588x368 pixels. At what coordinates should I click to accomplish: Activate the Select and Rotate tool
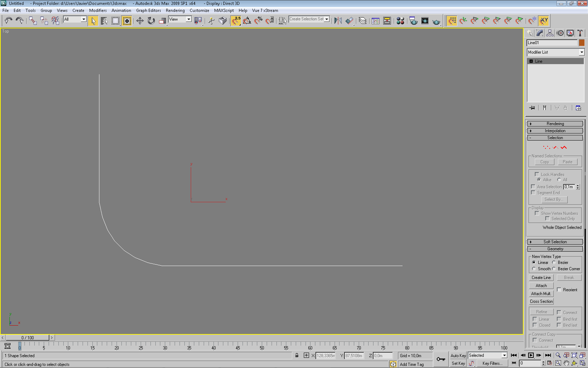click(x=151, y=21)
